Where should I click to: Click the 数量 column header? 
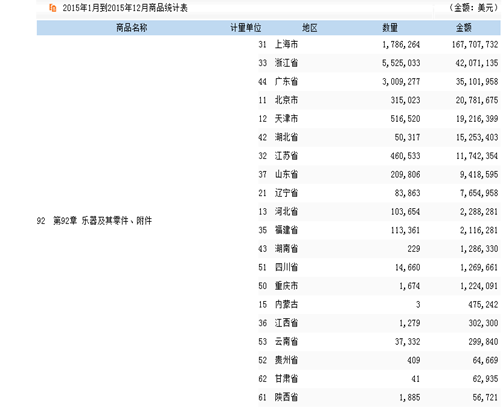(390, 28)
